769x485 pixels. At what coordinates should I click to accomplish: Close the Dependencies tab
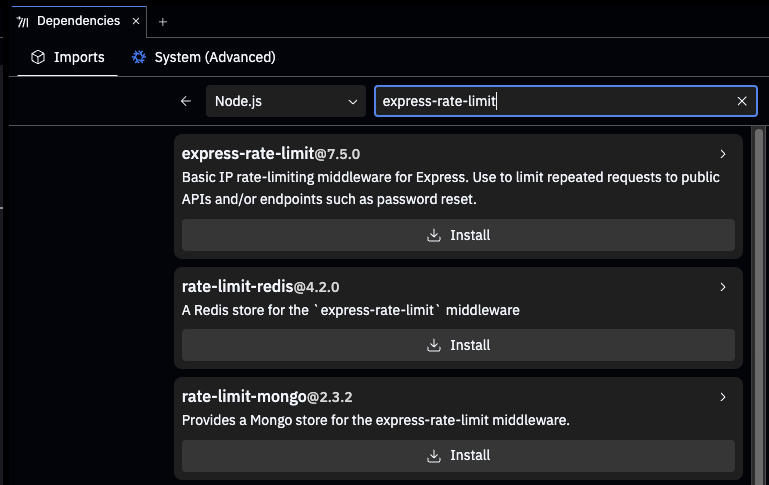[136, 21]
